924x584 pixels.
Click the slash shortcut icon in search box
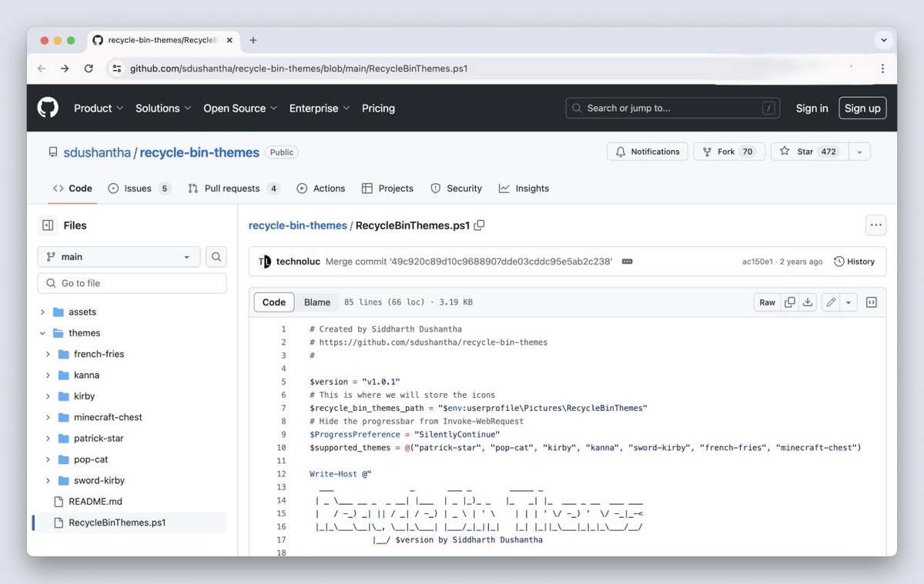click(768, 108)
